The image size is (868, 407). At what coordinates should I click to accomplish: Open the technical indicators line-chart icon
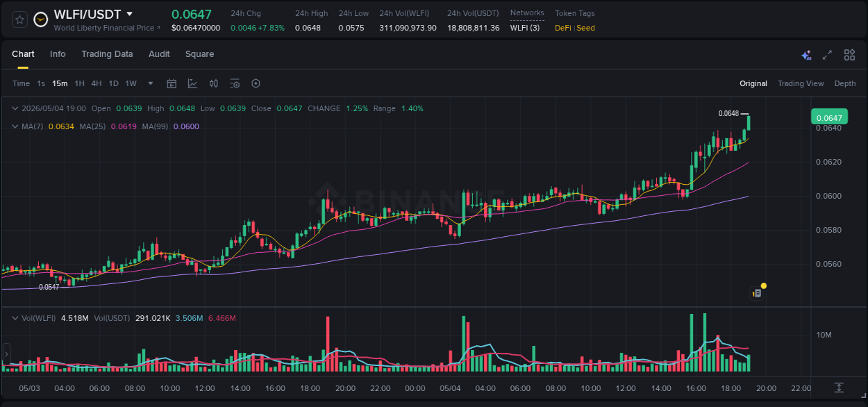pos(192,83)
